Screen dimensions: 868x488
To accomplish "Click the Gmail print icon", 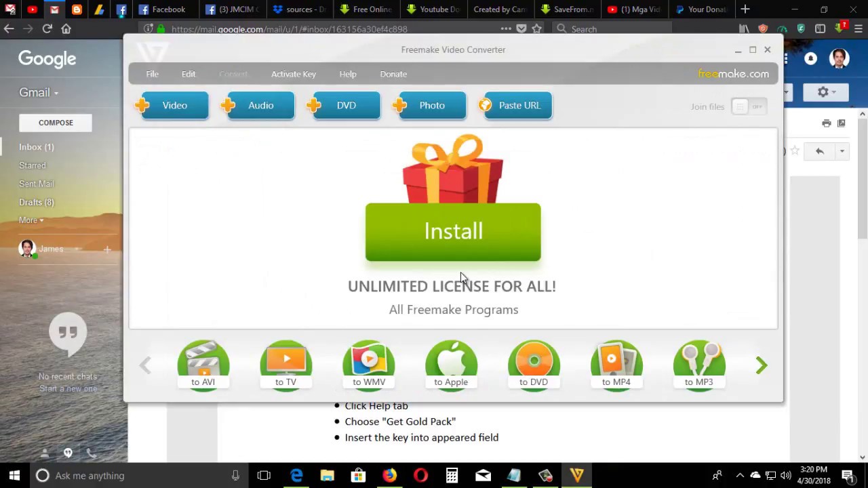I will [826, 123].
